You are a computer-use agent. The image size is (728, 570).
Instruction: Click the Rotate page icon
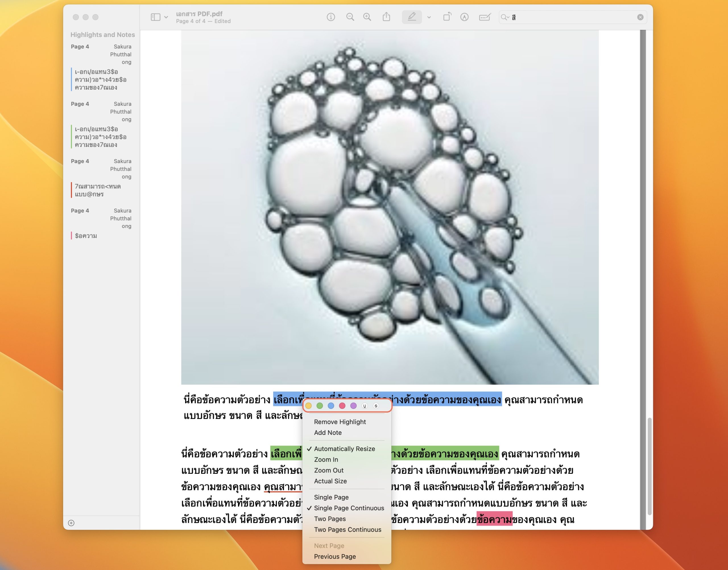(x=447, y=17)
